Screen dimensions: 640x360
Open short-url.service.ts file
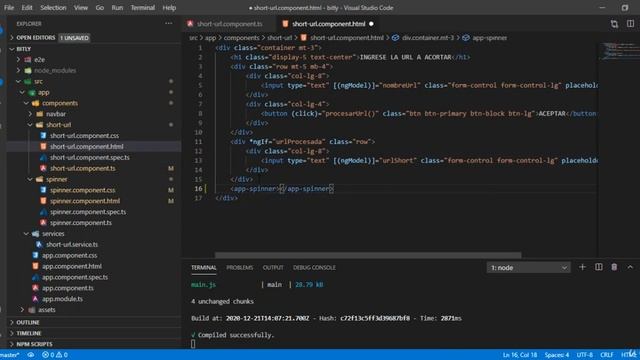point(72,244)
